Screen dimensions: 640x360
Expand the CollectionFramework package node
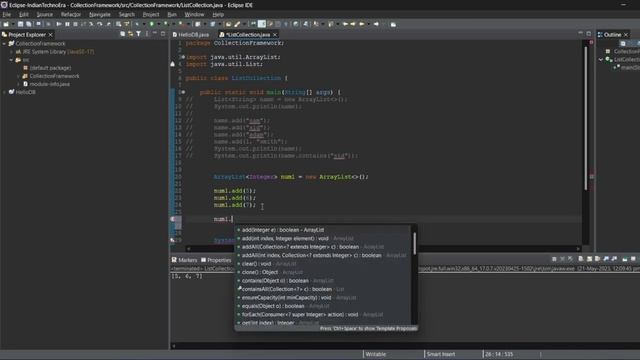pyautogui.click(x=19, y=76)
